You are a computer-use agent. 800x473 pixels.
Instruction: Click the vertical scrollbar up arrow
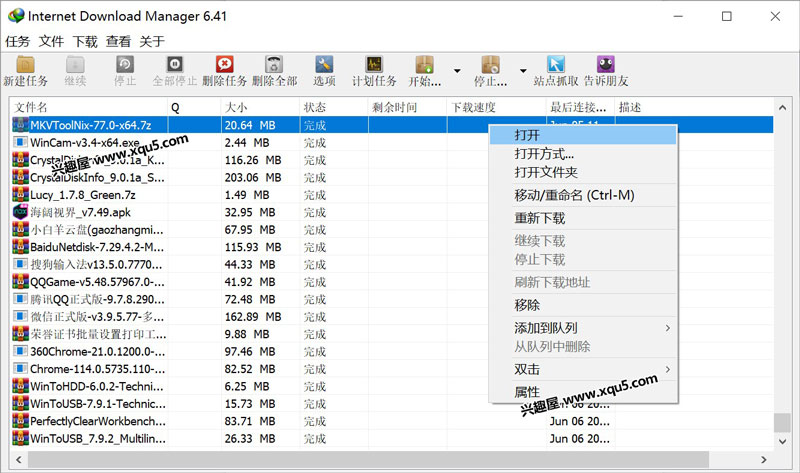click(x=782, y=108)
